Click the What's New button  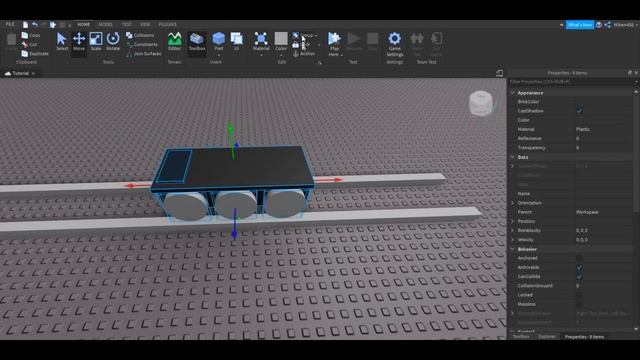point(580,25)
